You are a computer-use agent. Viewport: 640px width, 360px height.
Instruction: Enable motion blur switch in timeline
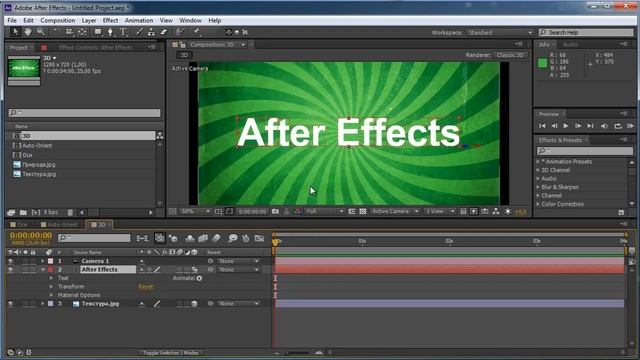216,238
